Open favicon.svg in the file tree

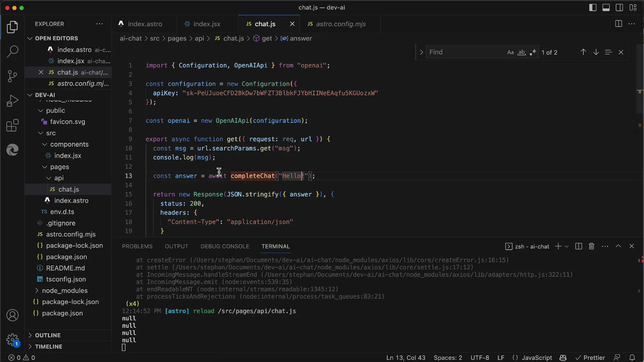pyautogui.click(x=67, y=122)
